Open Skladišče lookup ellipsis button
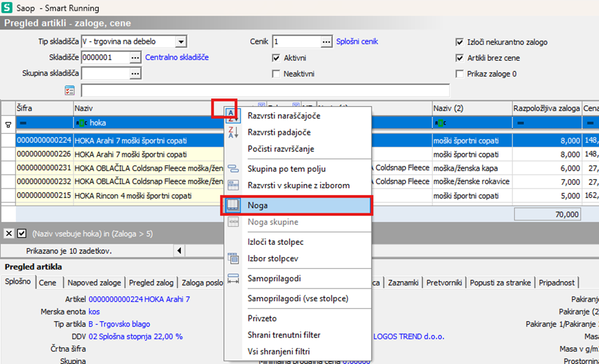 point(135,58)
